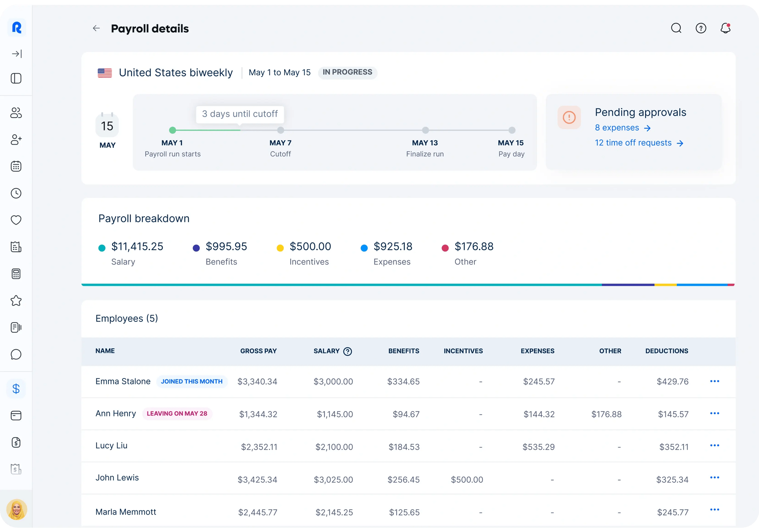Open search with the magnifier icon

click(x=676, y=28)
